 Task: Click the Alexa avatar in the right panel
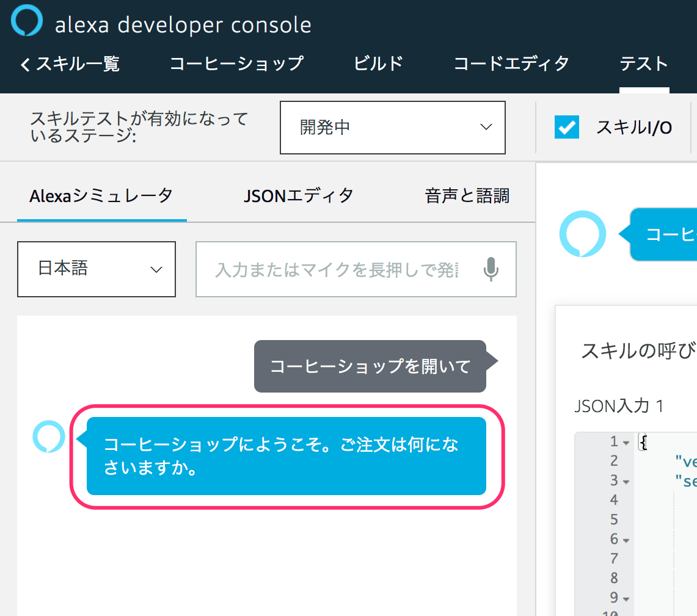pos(582,234)
